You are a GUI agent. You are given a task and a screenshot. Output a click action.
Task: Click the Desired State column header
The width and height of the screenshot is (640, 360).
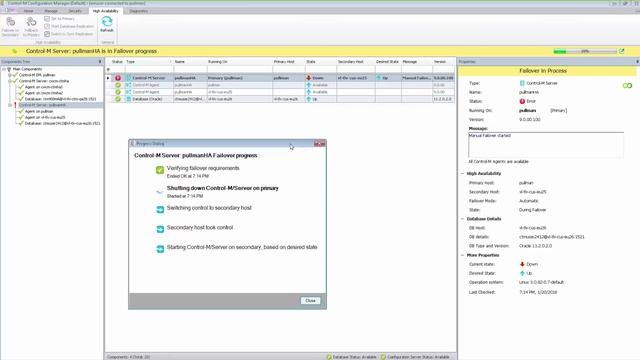(388, 62)
